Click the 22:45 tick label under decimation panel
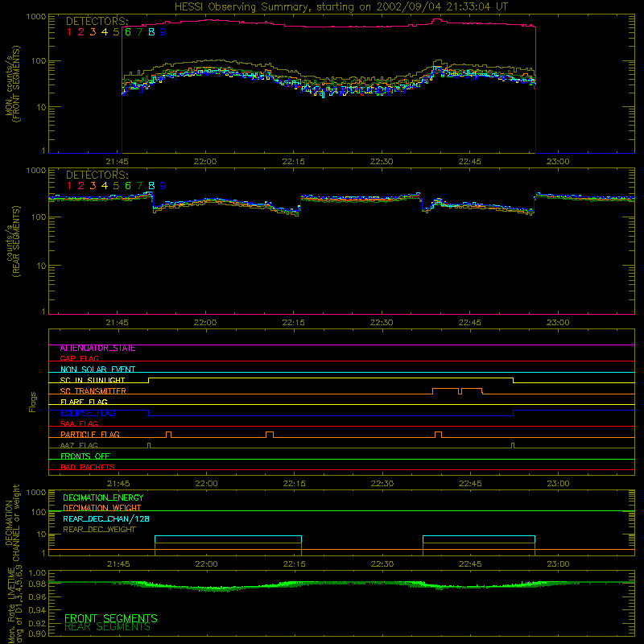The image size is (644, 644). 470,564
